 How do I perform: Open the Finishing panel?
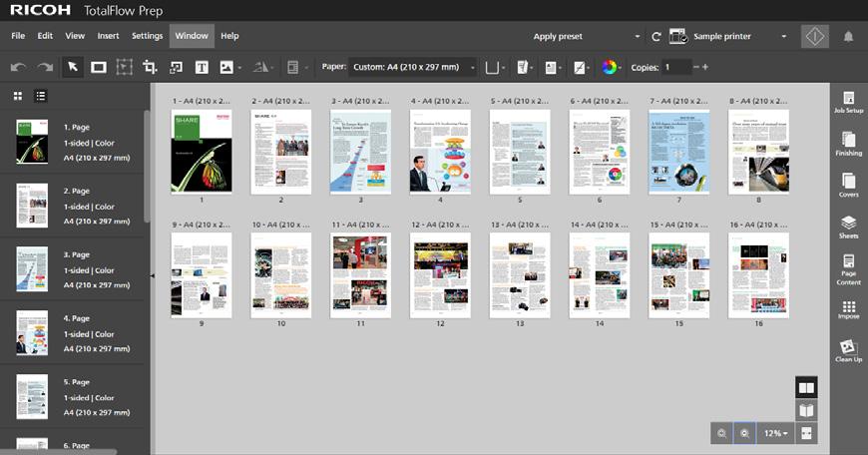(x=849, y=144)
